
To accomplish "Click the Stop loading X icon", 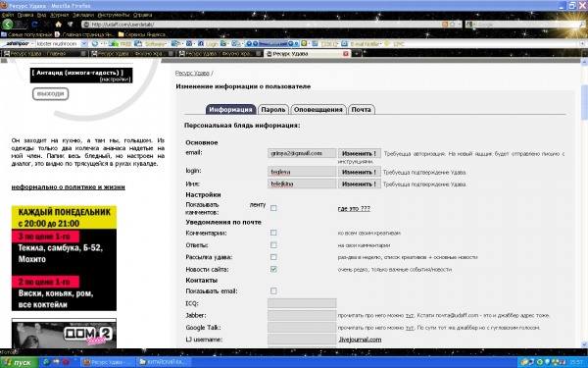I will (46, 25).
